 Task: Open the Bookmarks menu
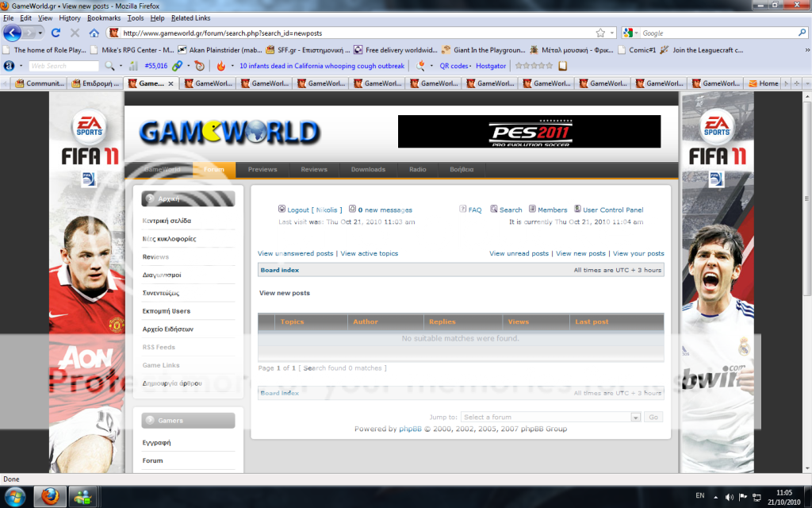[x=104, y=17]
